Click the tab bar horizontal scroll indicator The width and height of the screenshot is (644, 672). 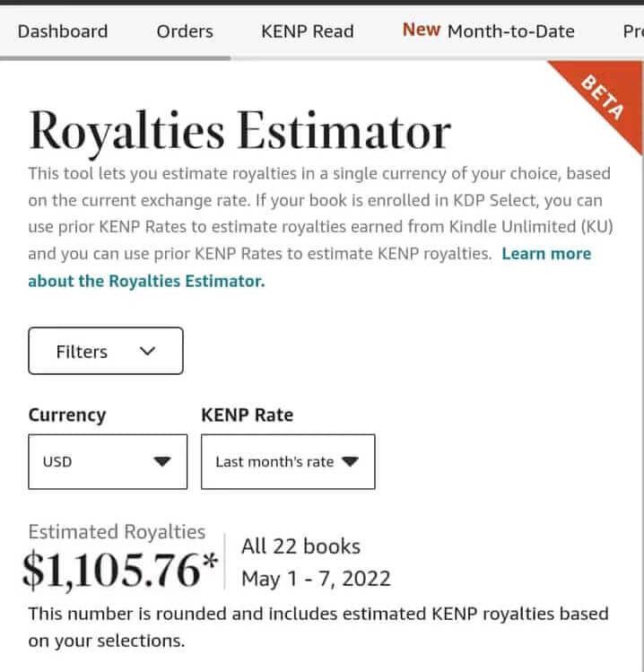coord(115,57)
